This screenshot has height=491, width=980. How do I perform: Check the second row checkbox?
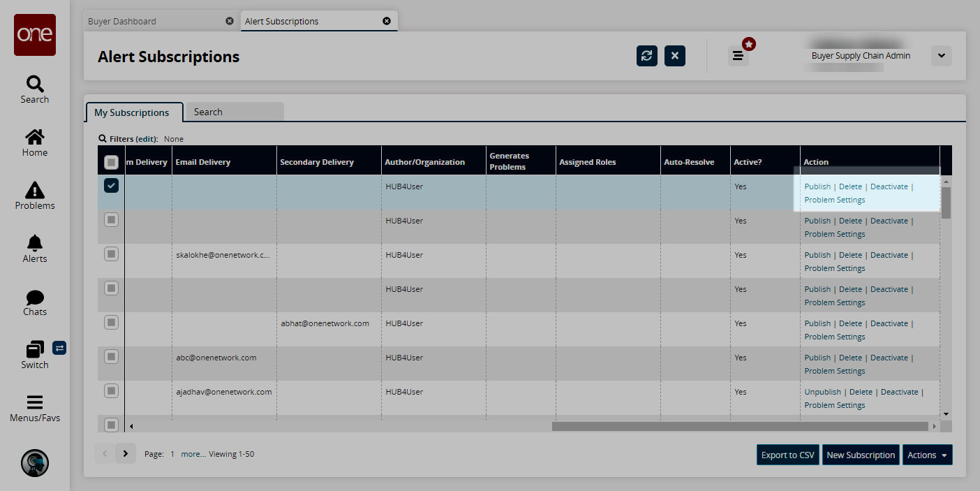tap(111, 220)
